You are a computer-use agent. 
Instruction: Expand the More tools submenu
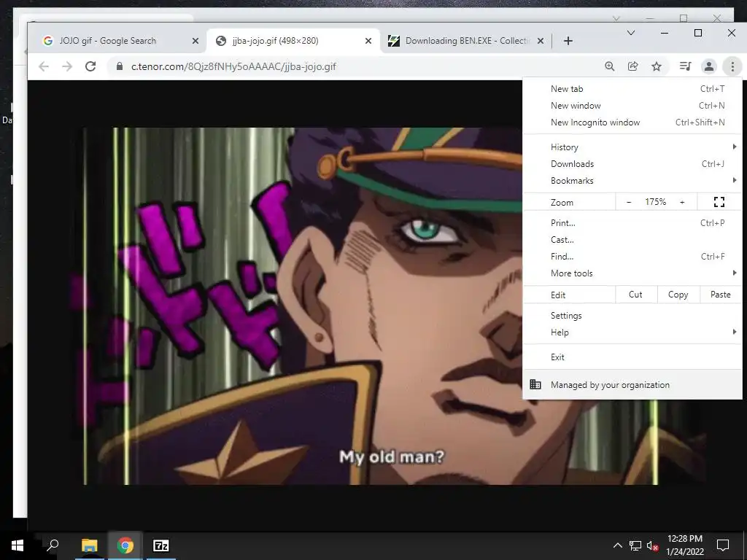pos(632,273)
